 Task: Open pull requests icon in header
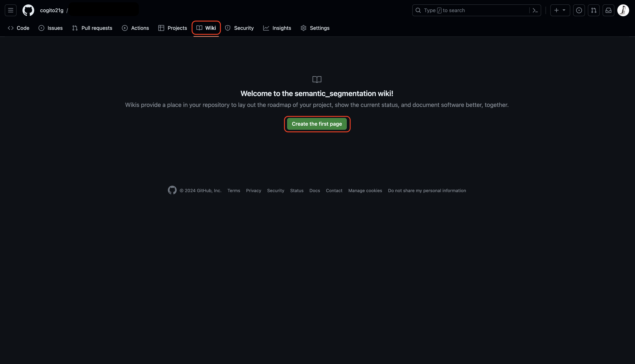tap(594, 10)
